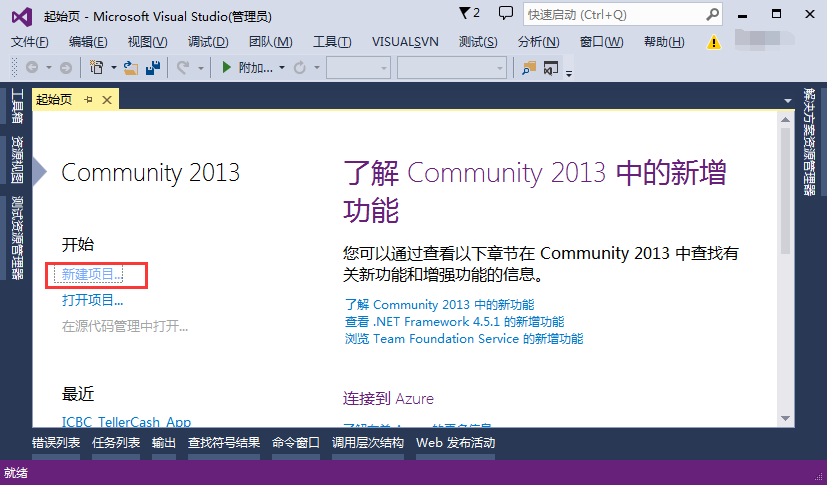Switch to the 查找符号结果 bottom tab
The height and width of the screenshot is (485, 827).
click(224, 443)
